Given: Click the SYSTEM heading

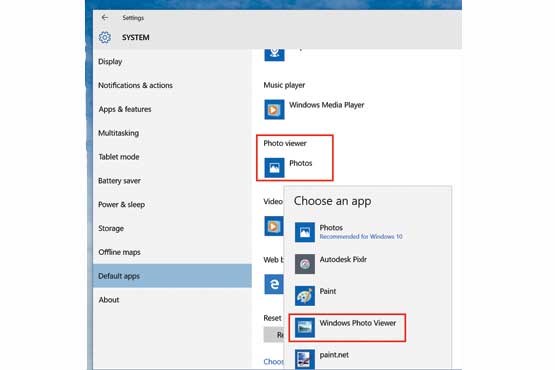Looking at the screenshot, I should coord(136,37).
